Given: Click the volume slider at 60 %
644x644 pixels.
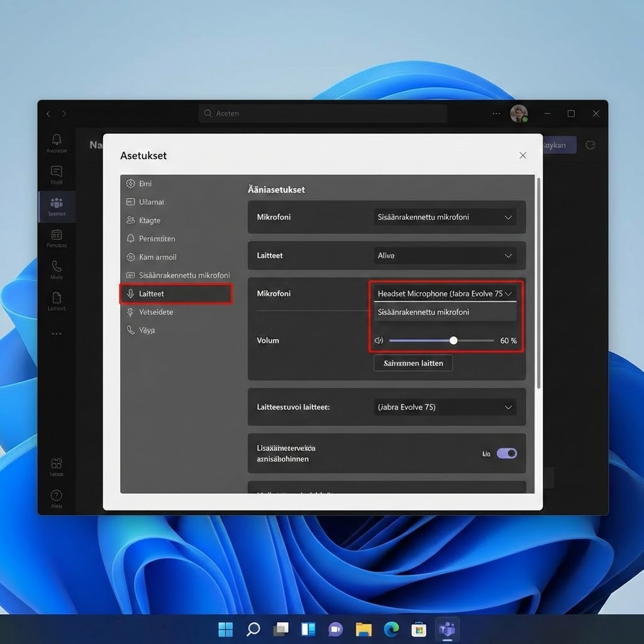Looking at the screenshot, I should click(453, 341).
